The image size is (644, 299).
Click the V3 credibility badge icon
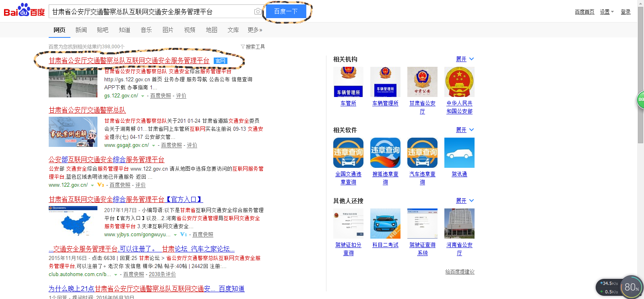tap(101, 185)
